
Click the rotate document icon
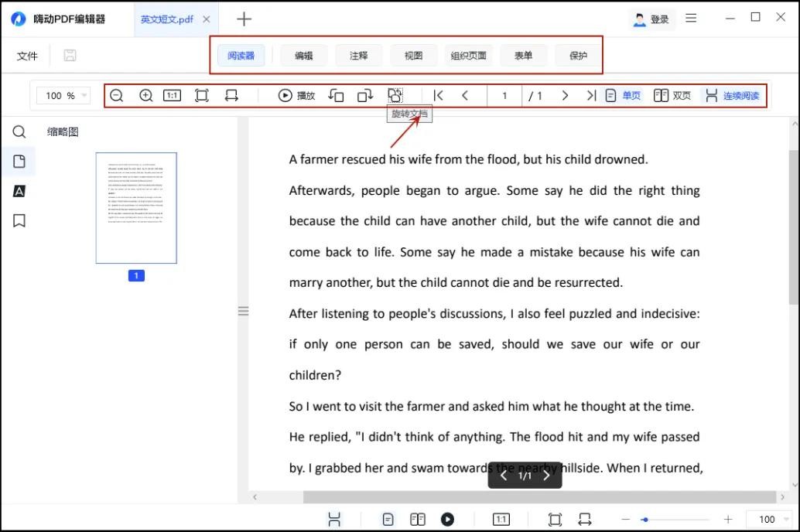point(395,95)
